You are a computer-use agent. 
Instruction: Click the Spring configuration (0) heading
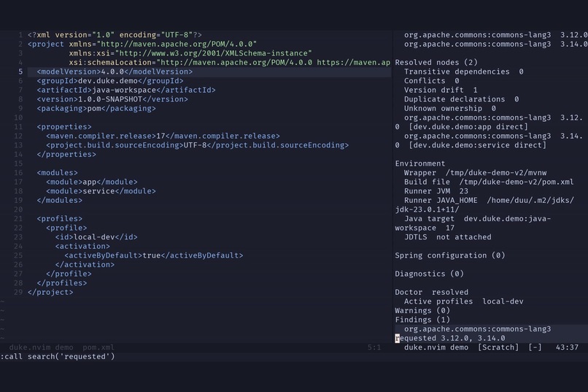point(450,255)
